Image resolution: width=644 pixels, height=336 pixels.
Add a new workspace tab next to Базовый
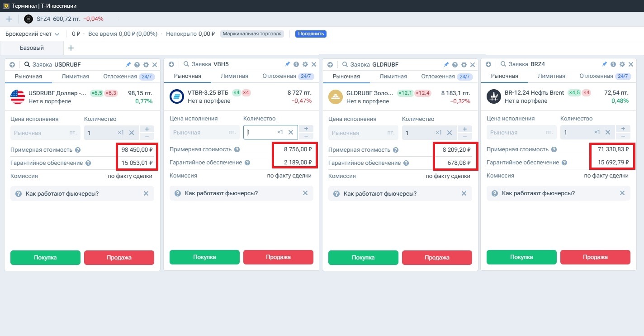click(71, 48)
